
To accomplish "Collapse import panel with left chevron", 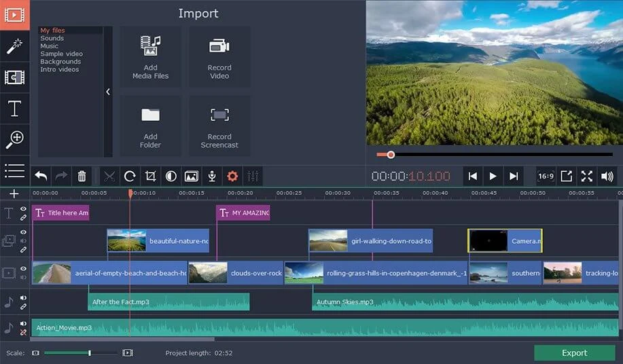I will [x=108, y=92].
